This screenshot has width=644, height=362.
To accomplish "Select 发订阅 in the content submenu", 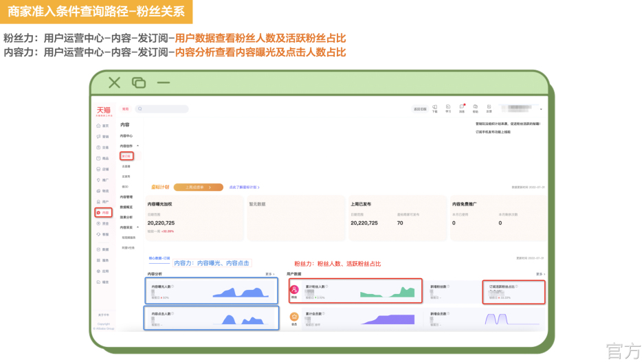I will [x=126, y=156].
